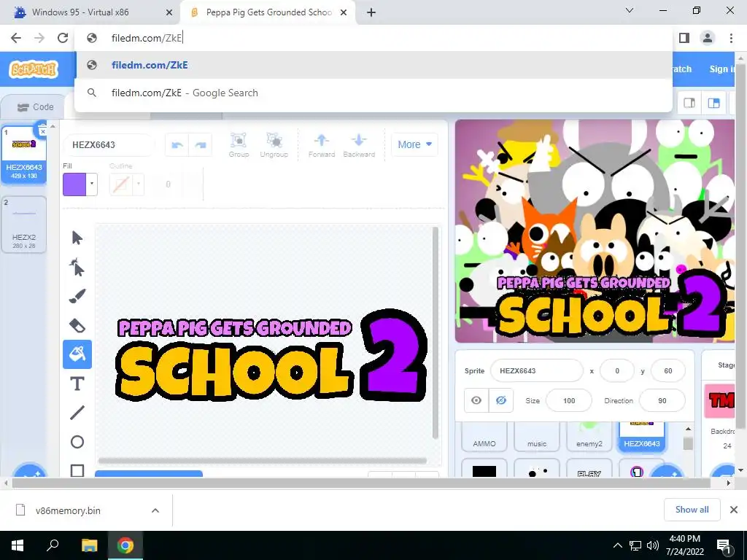The image size is (747, 560).
Task: Open Chrome profile avatar
Action: point(708,38)
